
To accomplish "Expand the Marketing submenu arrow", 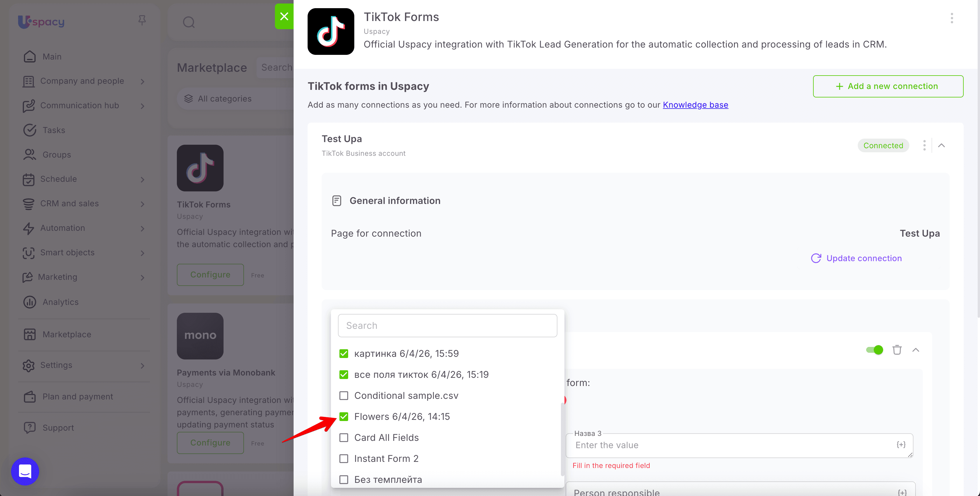I will 143,278.
